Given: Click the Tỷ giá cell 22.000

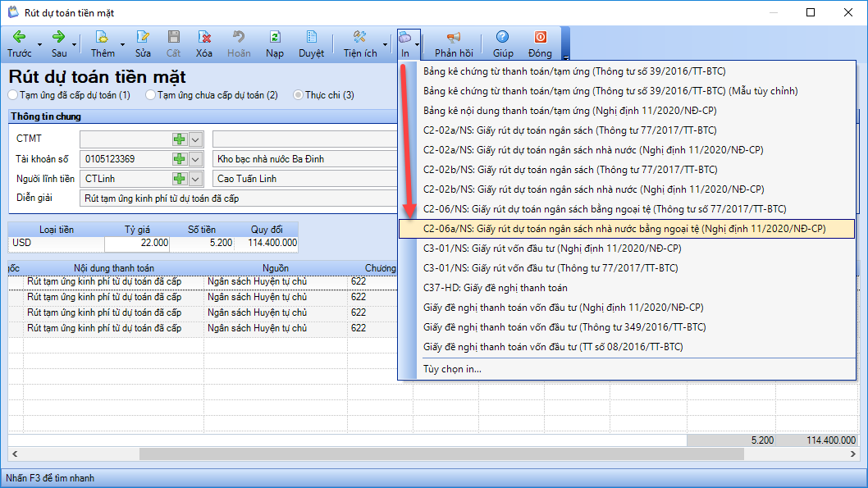Looking at the screenshot, I should [137, 243].
